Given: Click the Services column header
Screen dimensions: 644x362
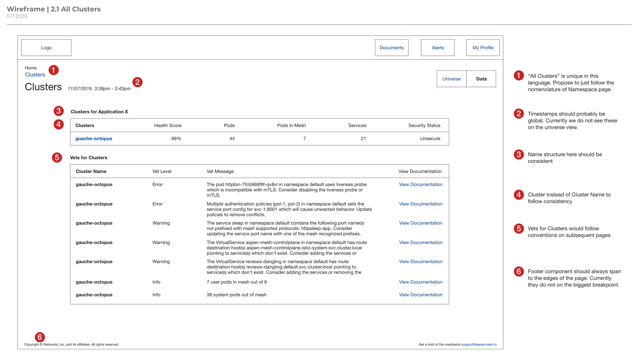Looking at the screenshot, I should pyautogui.click(x=357, y=125).
